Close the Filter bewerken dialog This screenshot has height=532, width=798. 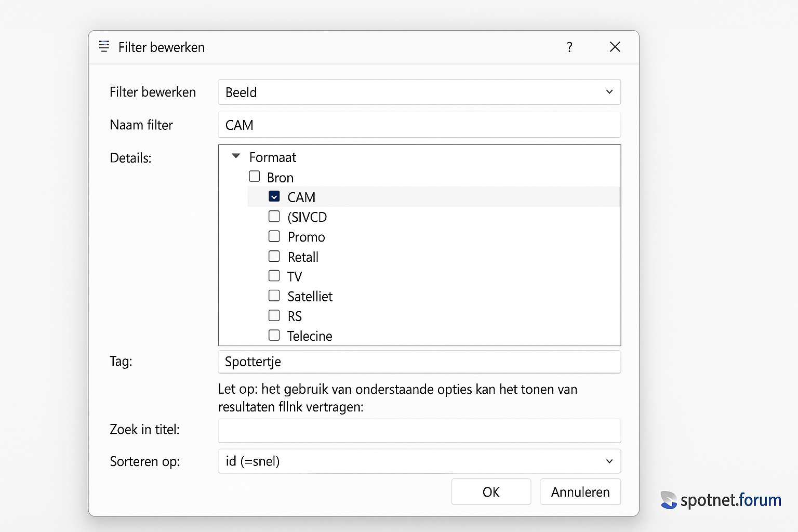click(x=615, y=47)
